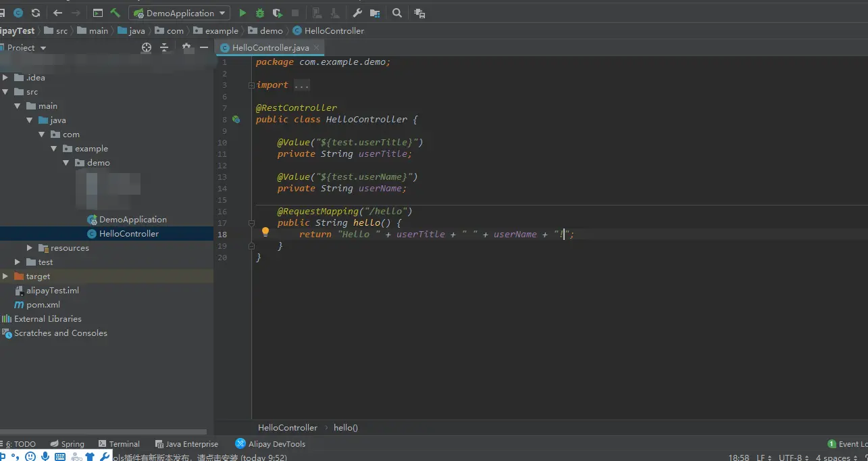Open Project panel gear settings
This screenshot has width=868, height=461.
point(187,47)
